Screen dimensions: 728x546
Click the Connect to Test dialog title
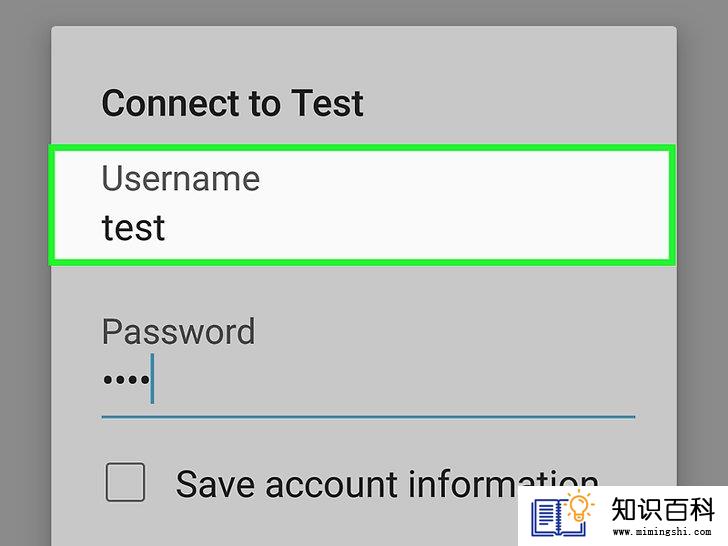(x=233, y=103)
